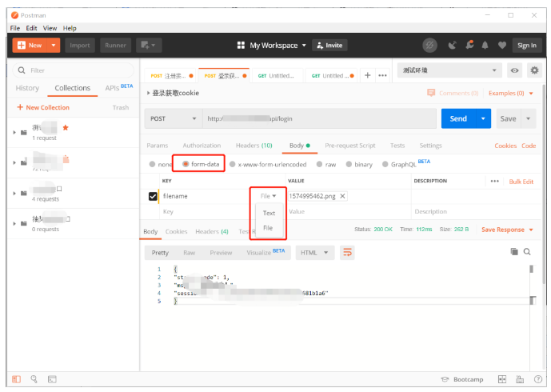Image resolution: width=551 pixels, height=392 pixels.
Task: Open the New button dropdown arrow
Action: [x=54, y=45]
